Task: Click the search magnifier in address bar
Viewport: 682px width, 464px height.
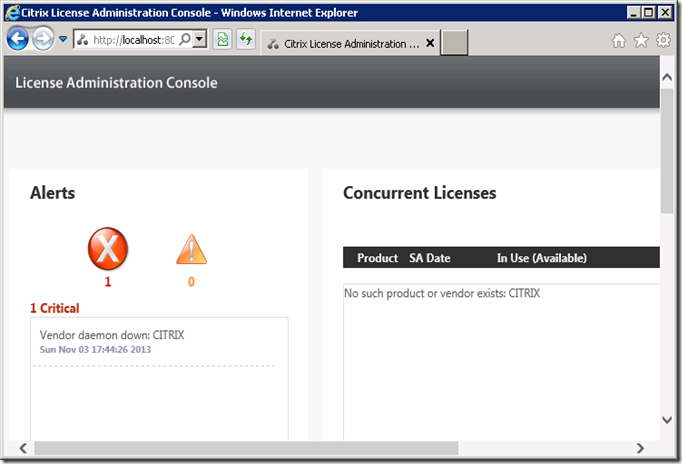Action: pyautogui.click(x=186, y=40)
